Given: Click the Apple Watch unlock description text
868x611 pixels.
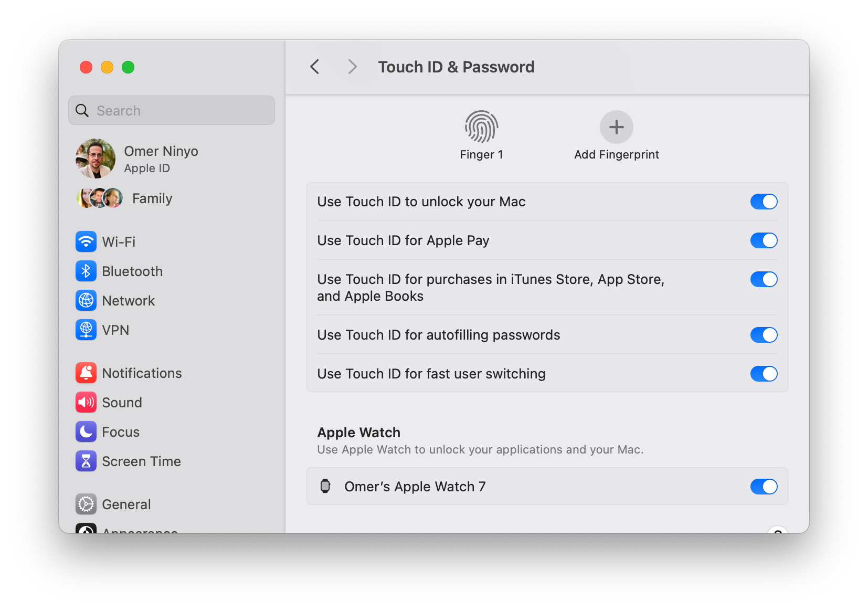Looking at the screenshot, I should pos(480,449).
